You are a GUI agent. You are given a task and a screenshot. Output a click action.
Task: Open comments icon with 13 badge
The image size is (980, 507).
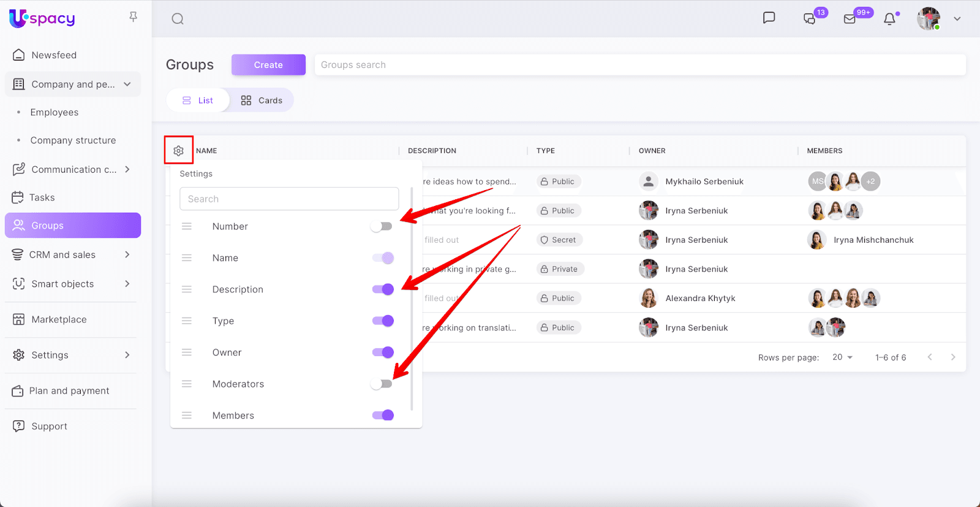810,19
